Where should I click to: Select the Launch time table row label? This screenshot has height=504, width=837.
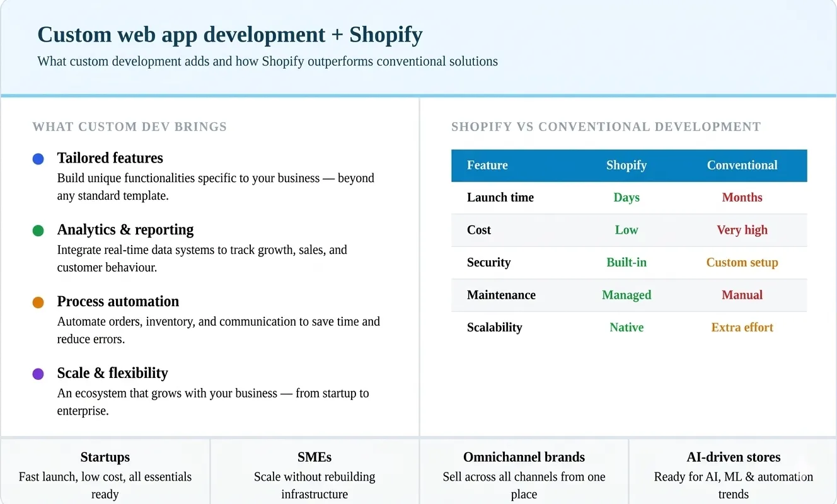click(500, 198)
